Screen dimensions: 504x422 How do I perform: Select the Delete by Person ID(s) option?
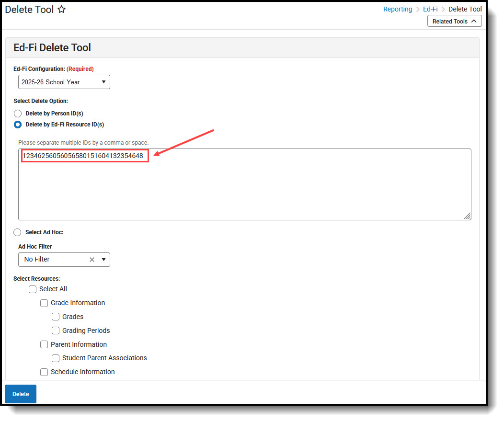click(x=18, y=113)
